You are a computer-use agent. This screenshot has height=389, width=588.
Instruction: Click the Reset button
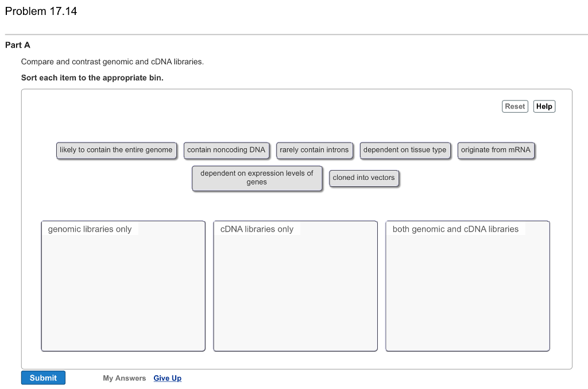point(514,106)
